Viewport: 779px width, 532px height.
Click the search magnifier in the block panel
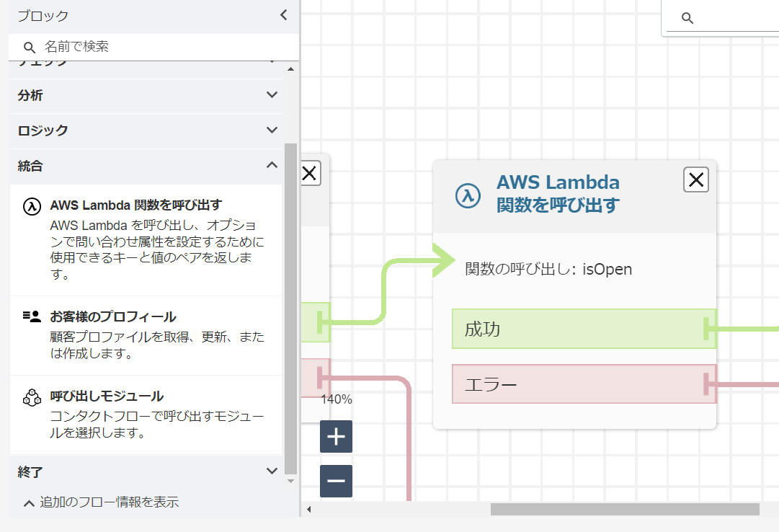pyautogui.click(x=30, y=48)
